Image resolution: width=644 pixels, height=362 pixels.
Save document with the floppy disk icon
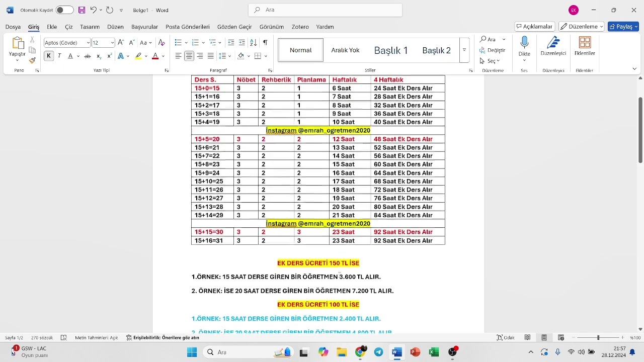coord(82,10)
